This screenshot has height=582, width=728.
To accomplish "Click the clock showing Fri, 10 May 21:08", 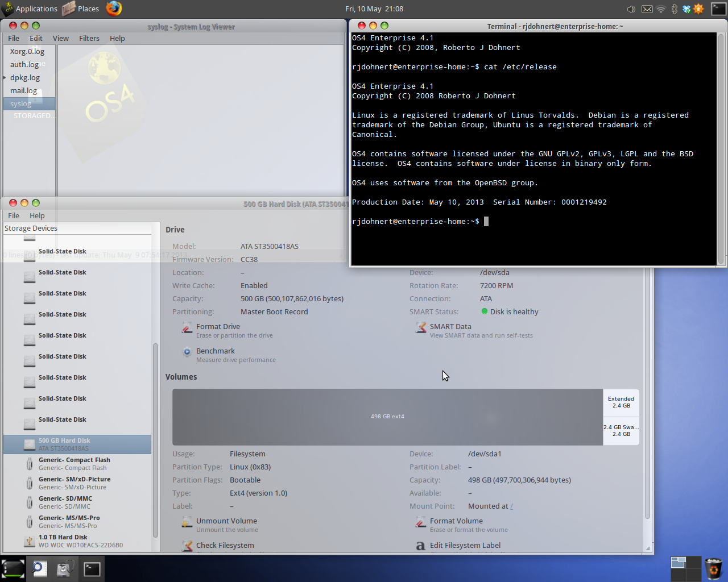I will pyautogui.click(x=374, y=9).
